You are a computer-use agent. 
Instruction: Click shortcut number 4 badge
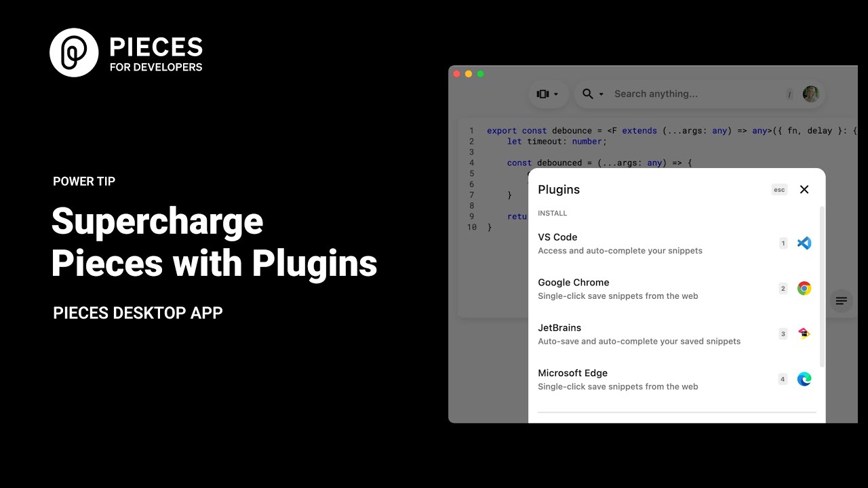[783, 379]
